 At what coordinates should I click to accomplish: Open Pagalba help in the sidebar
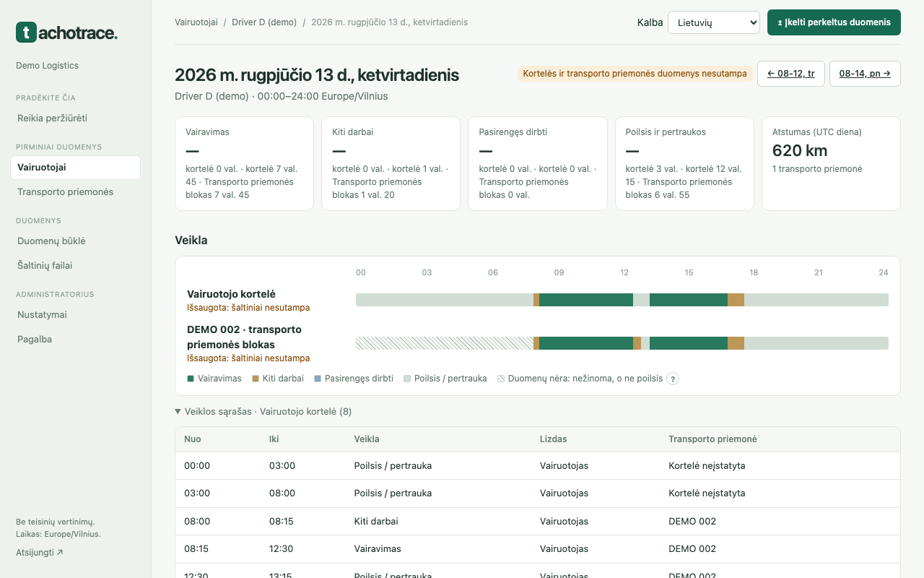click(75, 339)
